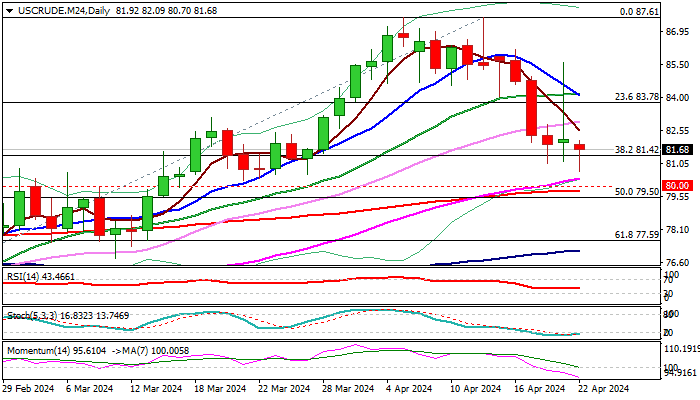Select the 23.6 83.78 Fibonacci level label
This screenshot has height=400, width=700.
(637, 97)
